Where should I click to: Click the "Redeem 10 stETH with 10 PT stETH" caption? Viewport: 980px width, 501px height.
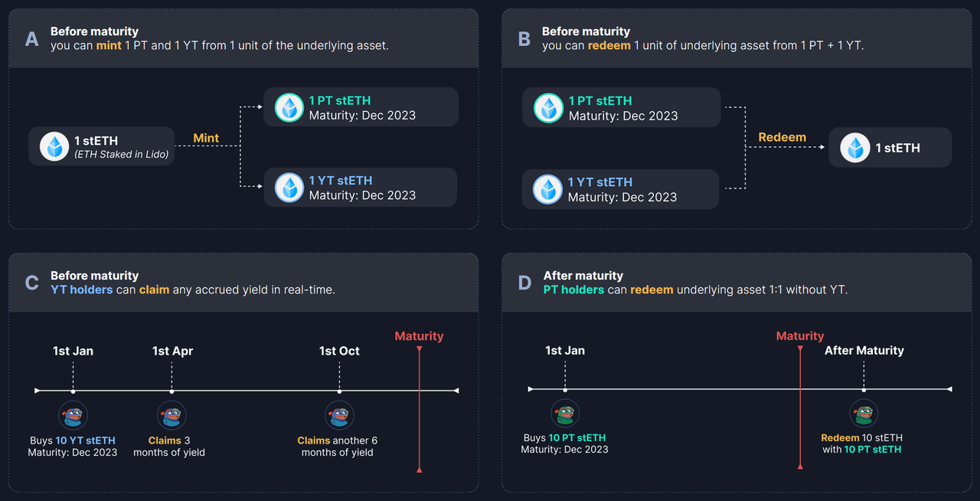pyautogui.click(x=862, y=444)
